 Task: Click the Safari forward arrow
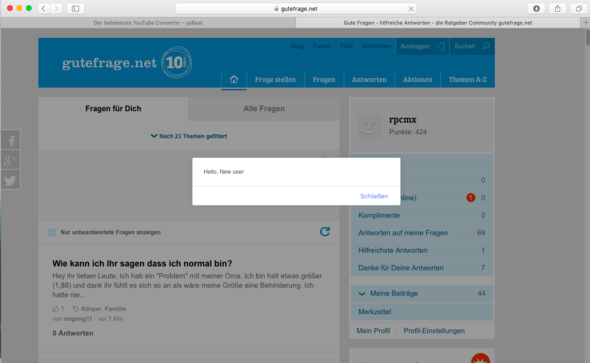click(56, 8)
